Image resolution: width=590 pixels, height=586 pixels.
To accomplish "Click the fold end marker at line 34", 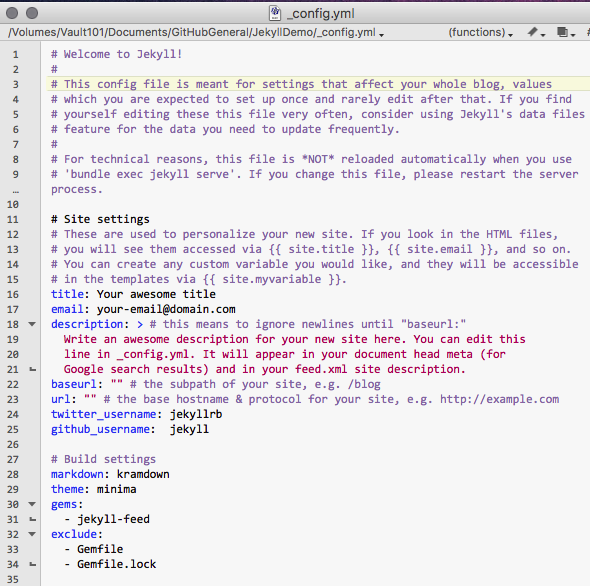I will (x=33, y=564).
